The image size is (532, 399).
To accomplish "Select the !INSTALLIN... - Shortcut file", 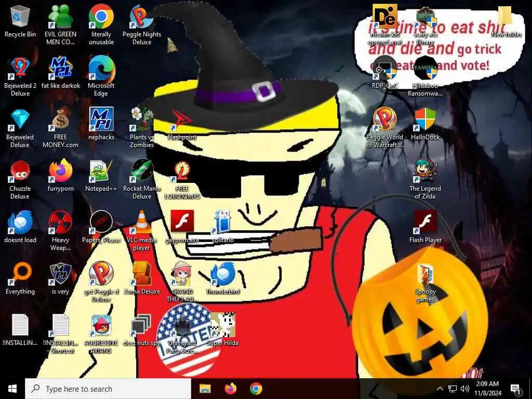I will pyautogui.click(x=60, y=325).
